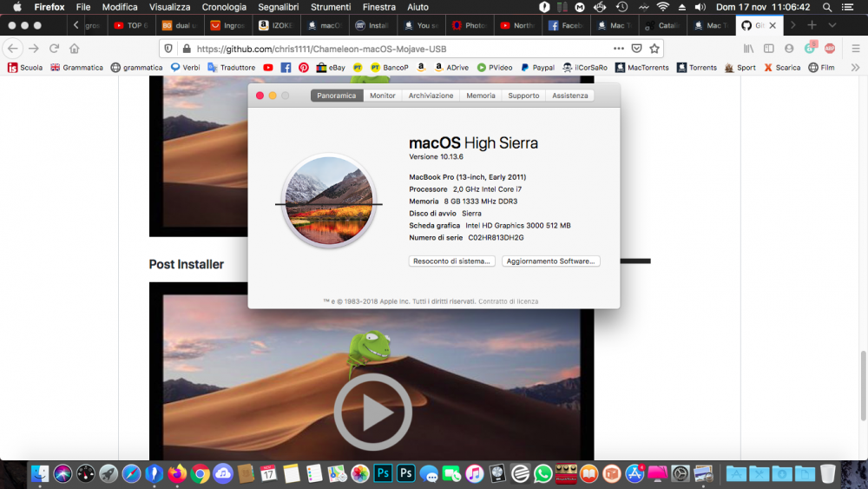The image size is (868, 489).
Task: Open App Store from the dock
Action: point(635,473)
